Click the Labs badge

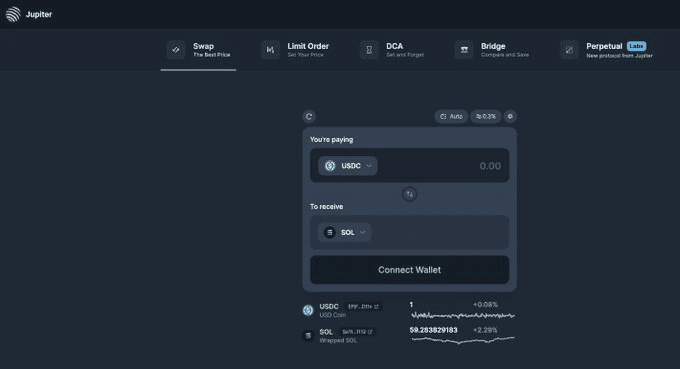point(636,46)
